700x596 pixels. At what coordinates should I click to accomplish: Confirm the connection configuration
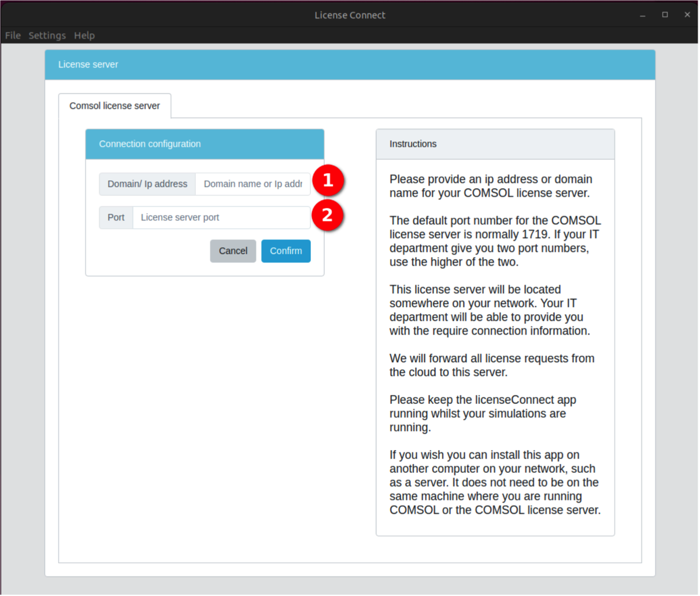pos(286,251)
